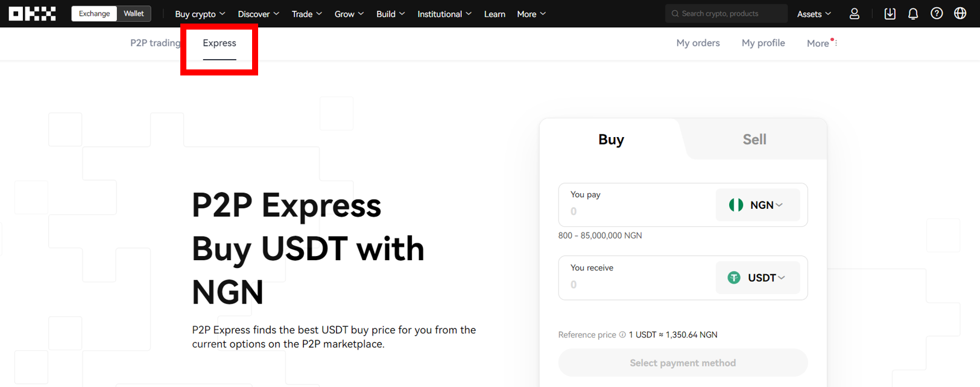
Task: Open the NGN currency selector
Action: (758, 205)
